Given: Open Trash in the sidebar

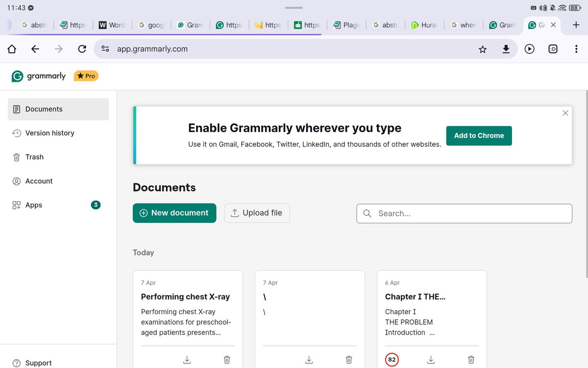Looking at the screenshot, I should pos(58,157).
